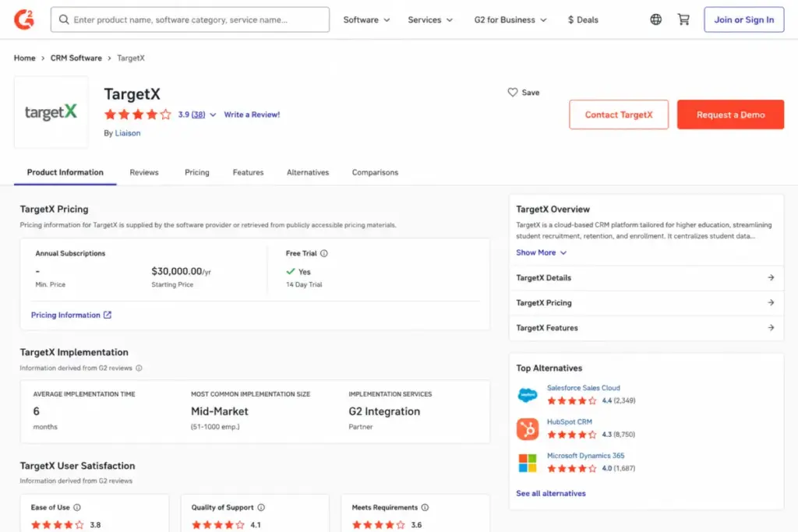Click the external link icon by Pricing Information

(108, 315)
